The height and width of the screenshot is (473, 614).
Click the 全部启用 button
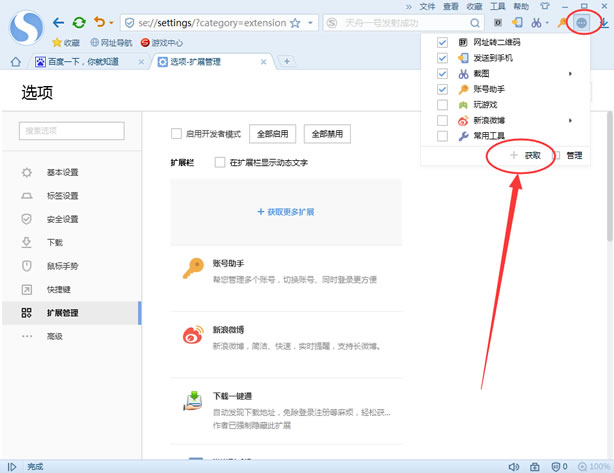(273, 134)
